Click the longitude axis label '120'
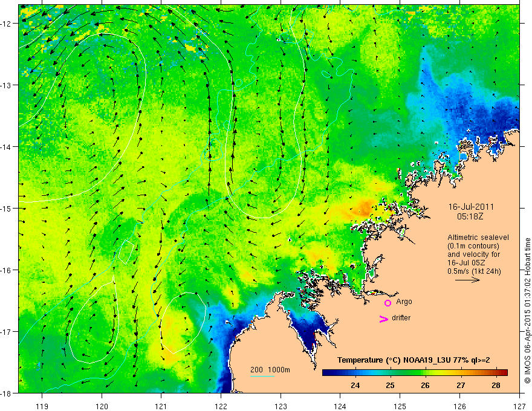This screenshot has width=532, height=411. 102,406
